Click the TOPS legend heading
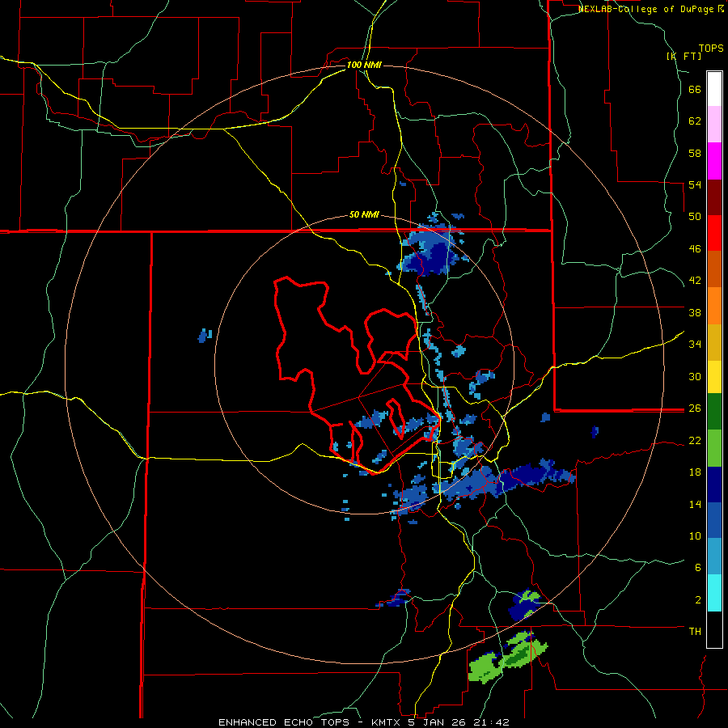Screen dimensions: 728x728 point(711,48)
